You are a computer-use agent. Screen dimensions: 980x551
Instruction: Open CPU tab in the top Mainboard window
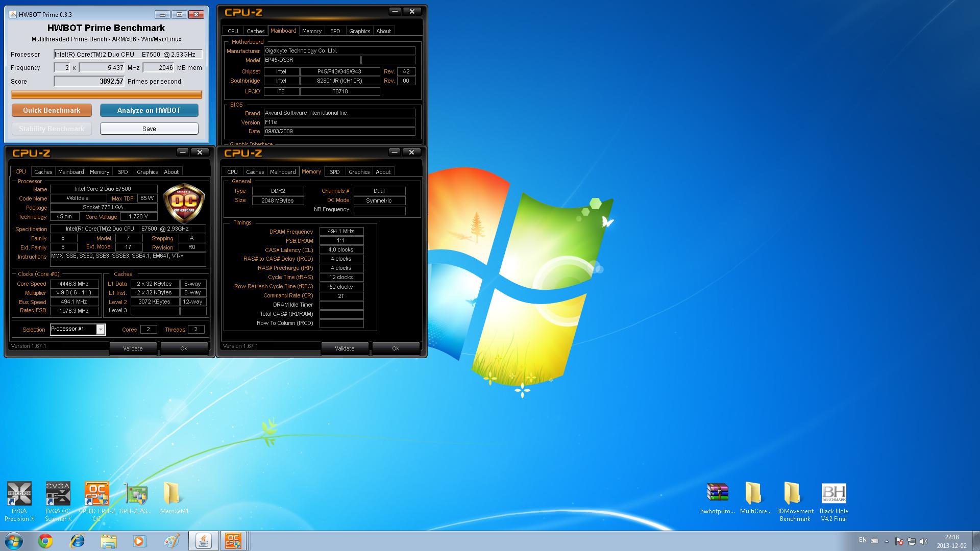click(x=233, y=31)
